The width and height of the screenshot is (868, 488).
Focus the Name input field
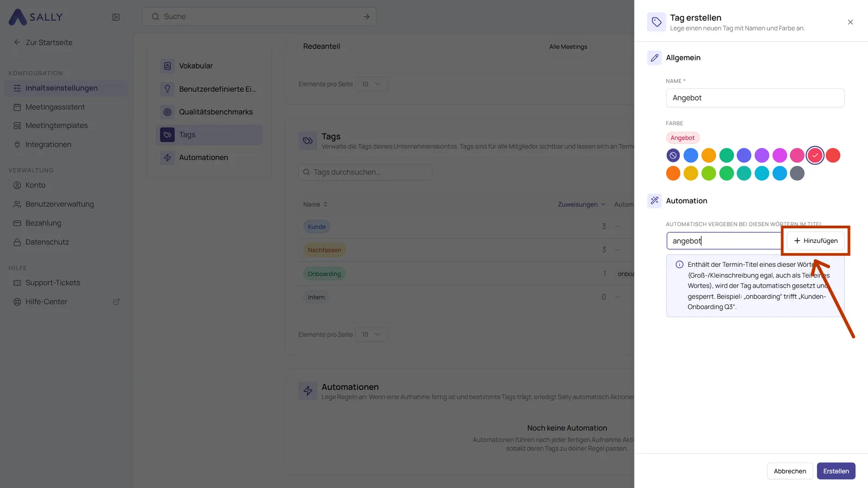(x=755, y=98)
